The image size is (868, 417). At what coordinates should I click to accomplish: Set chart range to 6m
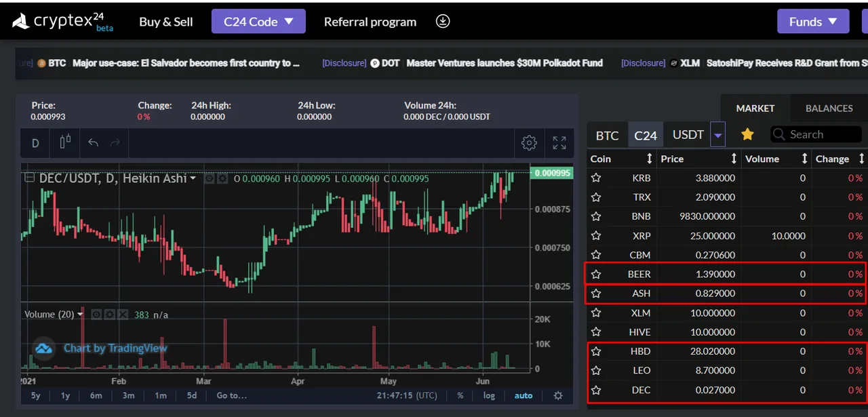pos(96,395)
